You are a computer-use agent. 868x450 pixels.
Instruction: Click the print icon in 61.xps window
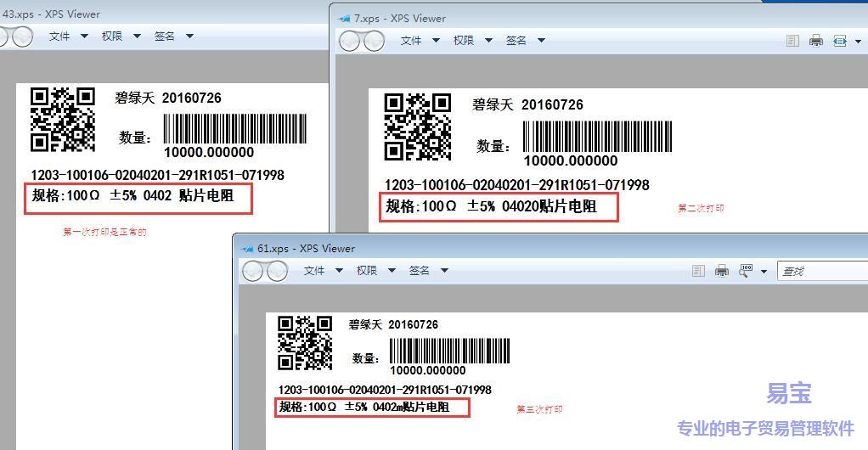click(x=722, y=271)
